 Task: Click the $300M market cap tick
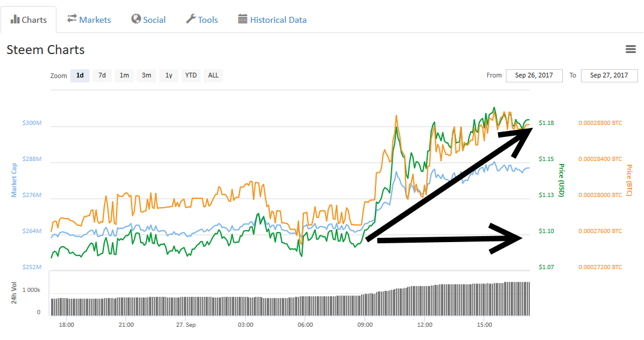(32, 123)
